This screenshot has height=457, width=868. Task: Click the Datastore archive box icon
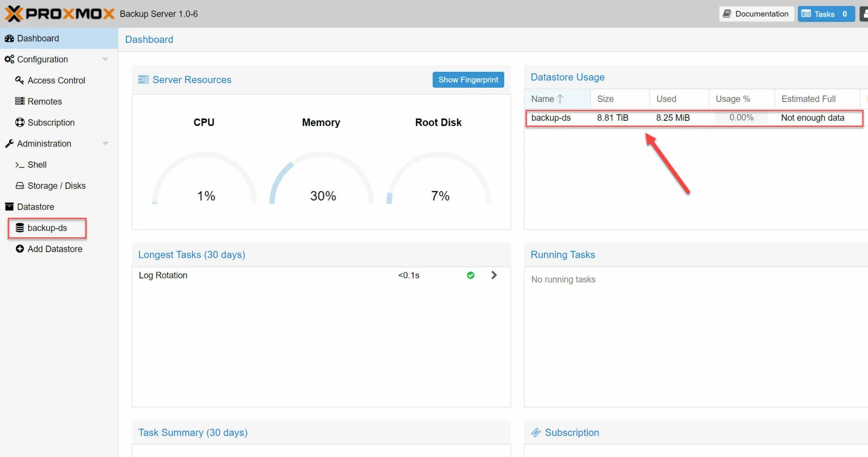coord(9,207)
